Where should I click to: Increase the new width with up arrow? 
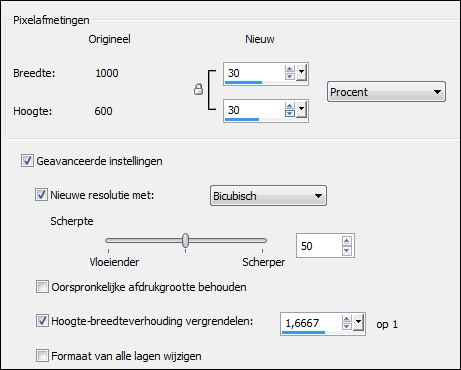pos(290,69)
